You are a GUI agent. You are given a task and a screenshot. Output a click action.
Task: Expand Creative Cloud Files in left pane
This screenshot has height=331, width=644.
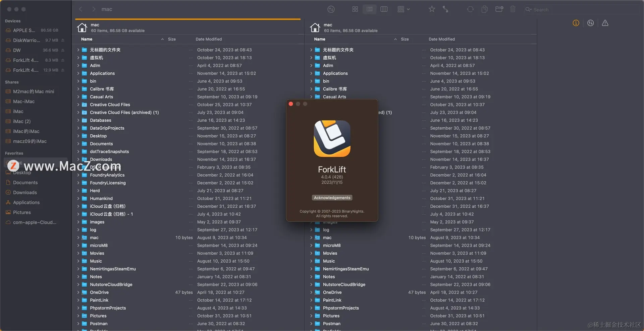click(x=78, y=105)
